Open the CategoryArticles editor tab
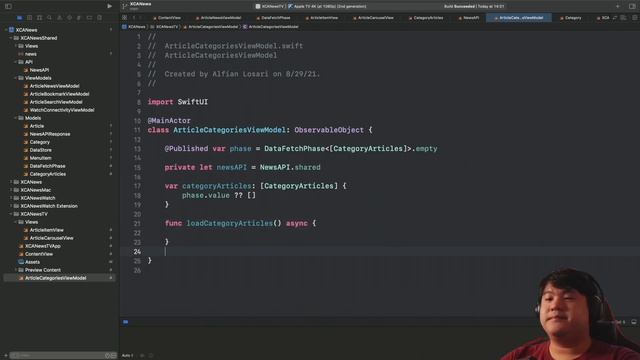This screenshot has height=360, width=640. 426,18
